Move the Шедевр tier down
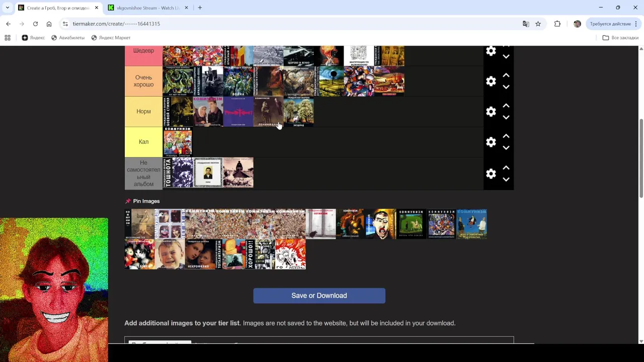The image size is (644, 362). (x=506, y=56)
